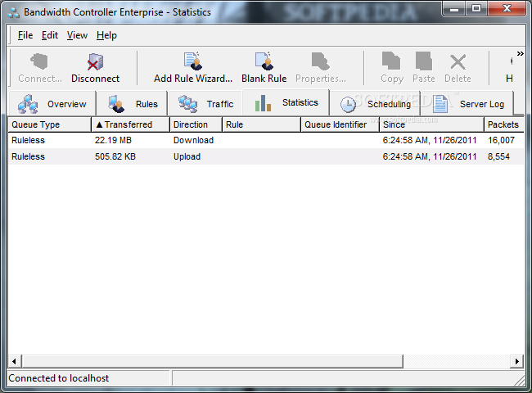532x393 pixels.
Task: Open the Help menu
Action: 106,35
